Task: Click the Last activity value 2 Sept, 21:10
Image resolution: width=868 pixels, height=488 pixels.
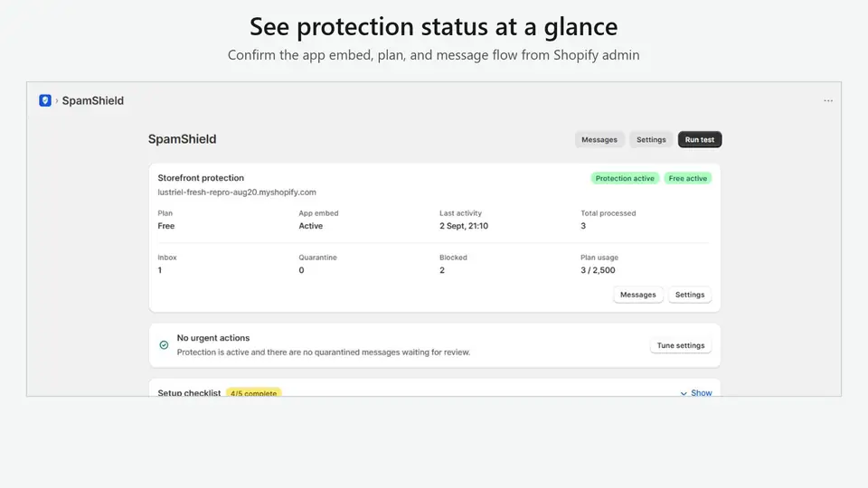Action: point(464,226)
